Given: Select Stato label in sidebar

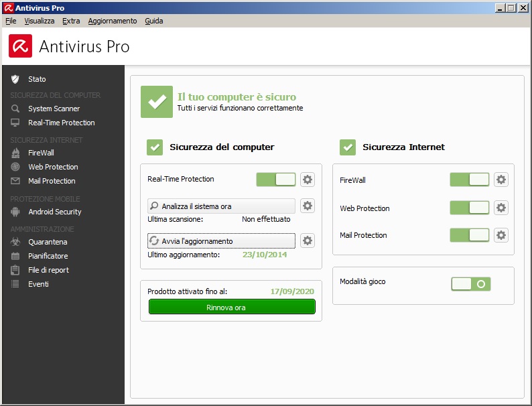Looking at the screenshot, I should [37, 79].
